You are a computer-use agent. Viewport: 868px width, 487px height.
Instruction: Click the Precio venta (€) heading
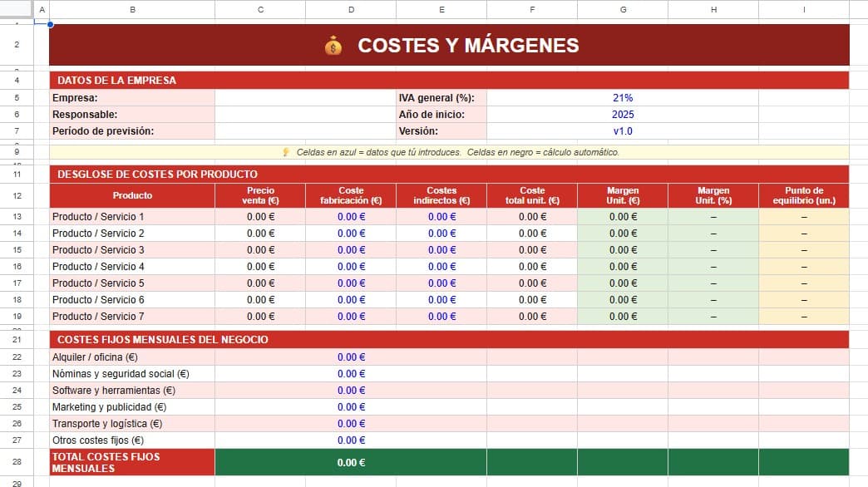pos(260,195)
